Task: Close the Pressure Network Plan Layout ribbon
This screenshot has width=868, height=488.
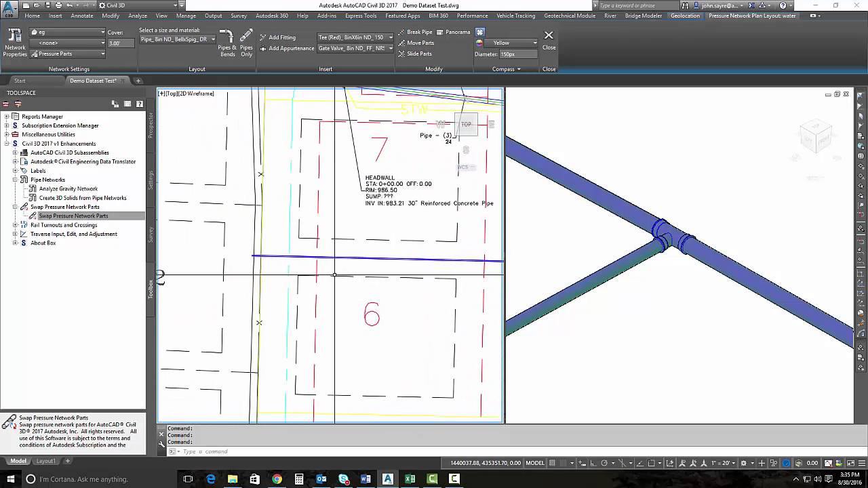Action: coord(549,39)
